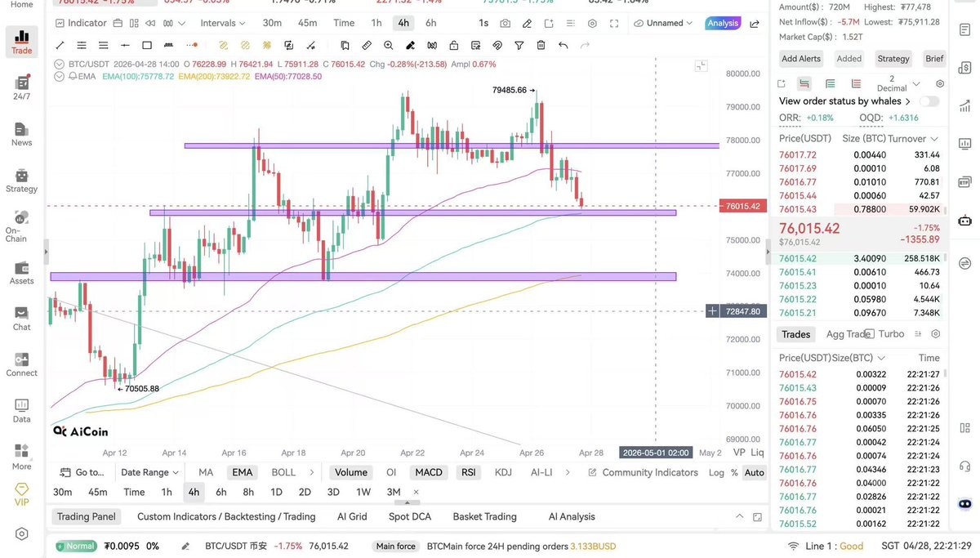Show both bids and asks in the order book

[x=804, y=83]
